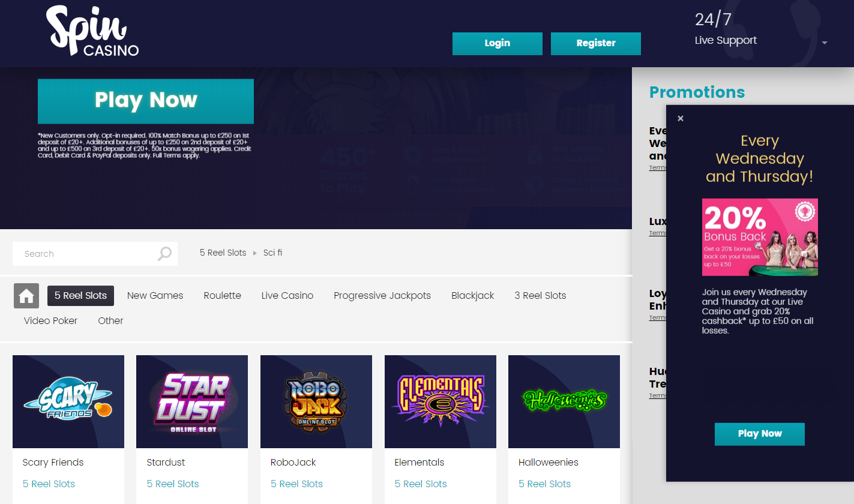
Task: Click the Sci fi breadcrumb
Action: [x=273, y=253]
